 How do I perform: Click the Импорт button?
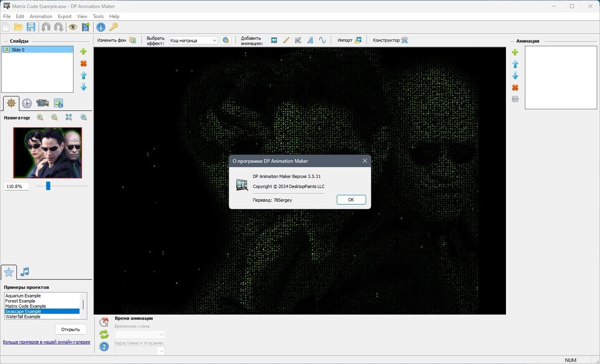pos(349,40)
